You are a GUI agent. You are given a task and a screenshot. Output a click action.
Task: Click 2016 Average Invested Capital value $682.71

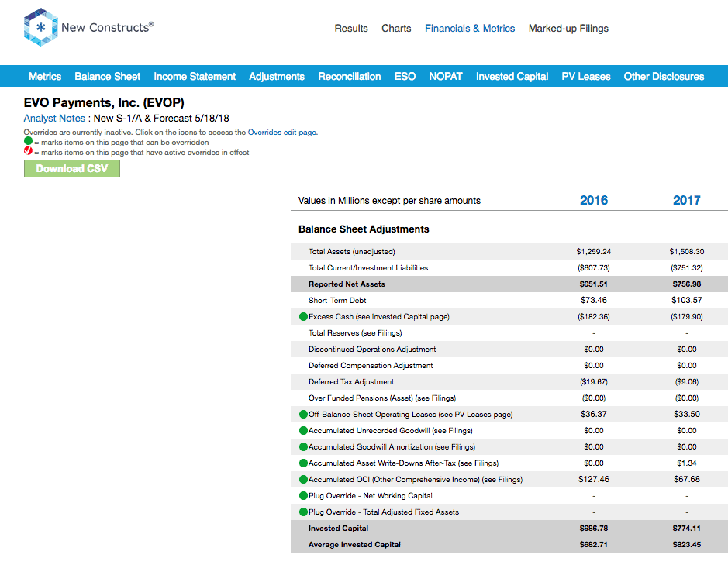[594, 545]
